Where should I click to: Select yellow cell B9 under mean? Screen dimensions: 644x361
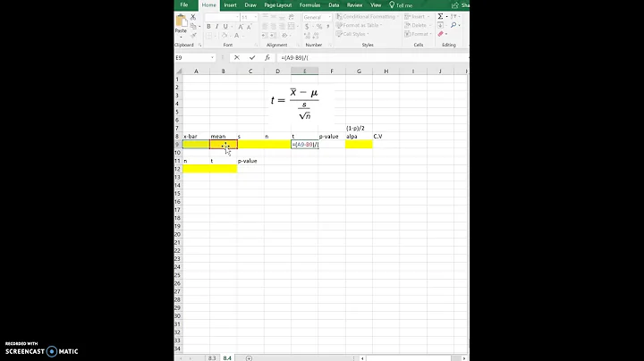[224, 145]
